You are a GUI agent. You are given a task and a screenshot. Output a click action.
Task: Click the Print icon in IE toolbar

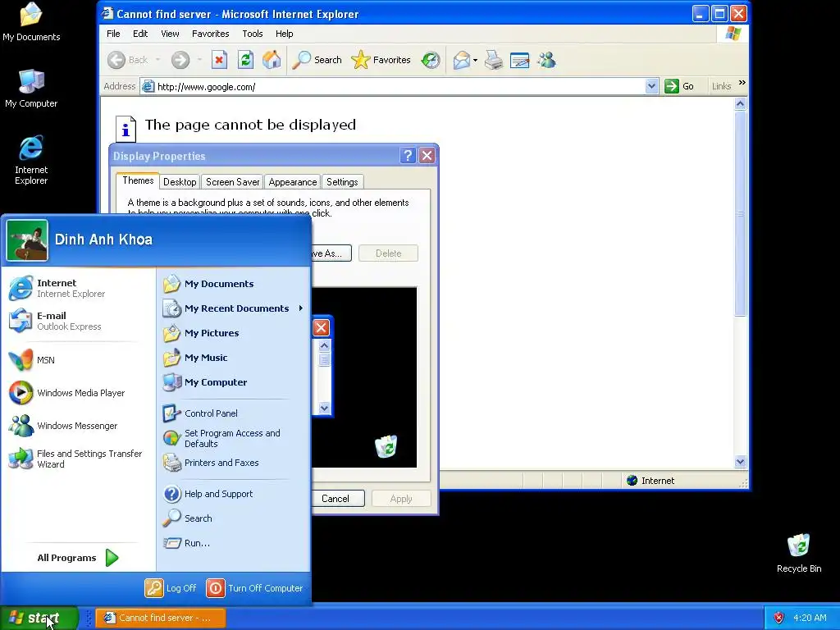[x=493, y=60]
